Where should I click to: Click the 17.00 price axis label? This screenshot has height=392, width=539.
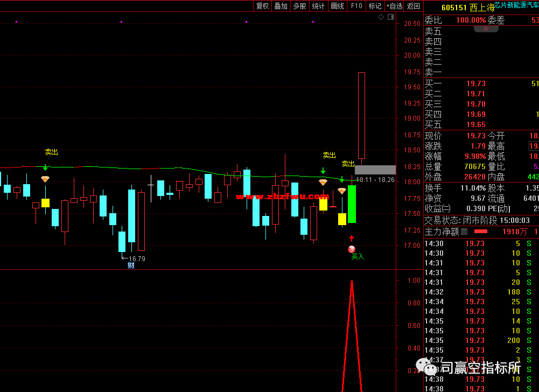click(412, 245)
